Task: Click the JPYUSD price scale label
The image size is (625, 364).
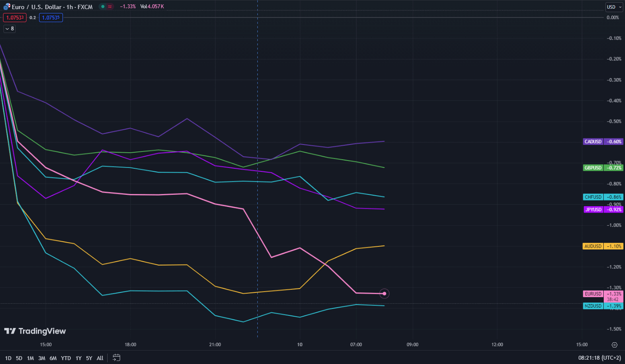Action: (x=593, y=209)
